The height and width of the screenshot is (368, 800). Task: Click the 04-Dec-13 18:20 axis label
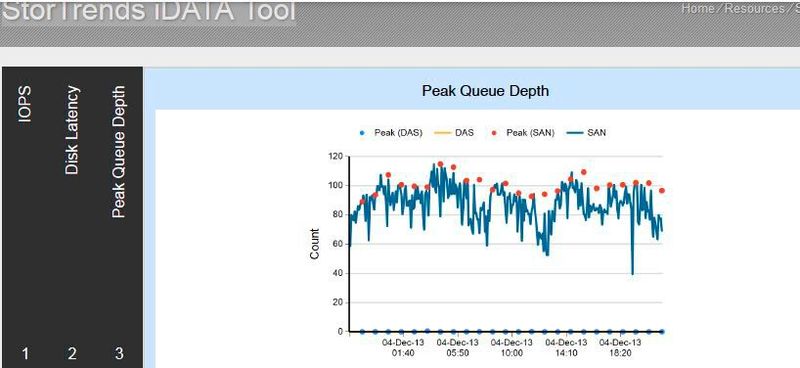pos(620,348)
